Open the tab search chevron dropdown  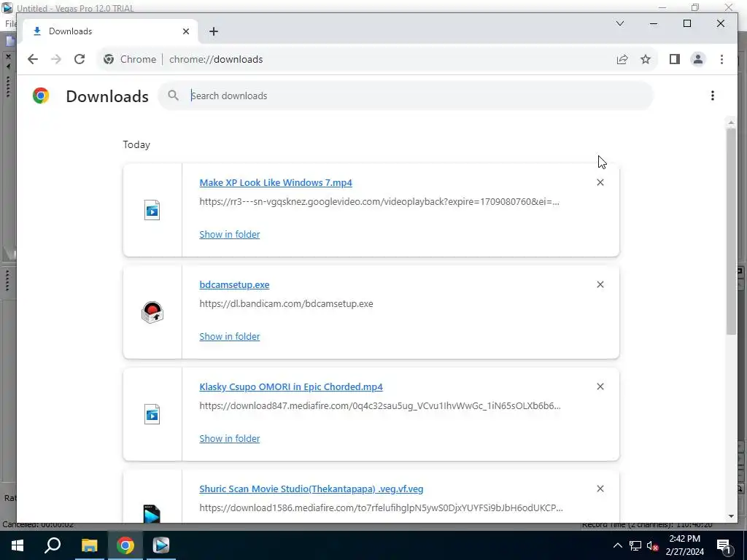[620, 23]
